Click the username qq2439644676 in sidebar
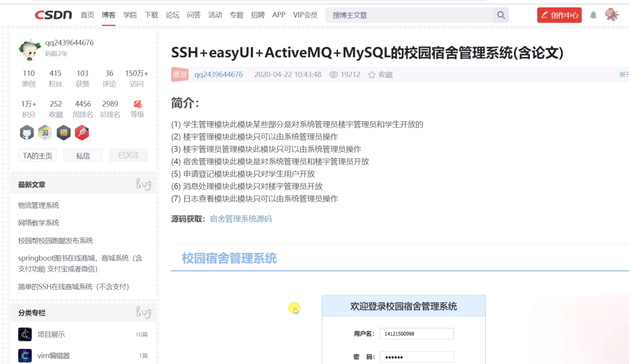This screenshot has height=364, width=629. pos(69,43)
